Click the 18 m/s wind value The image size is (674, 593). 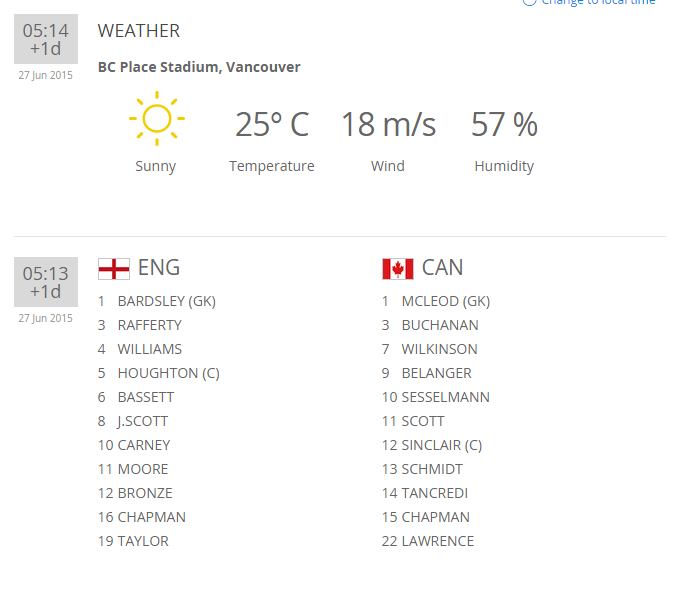point(388,125)
